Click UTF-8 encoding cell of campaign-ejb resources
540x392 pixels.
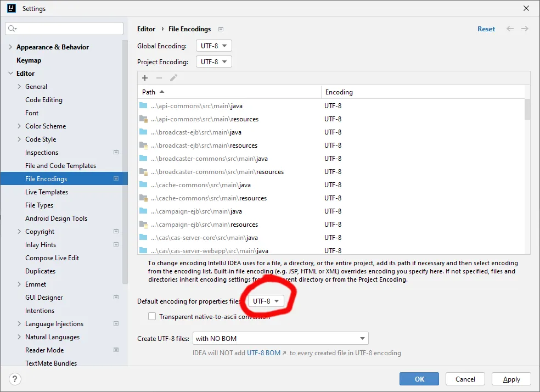click(333, 224)
